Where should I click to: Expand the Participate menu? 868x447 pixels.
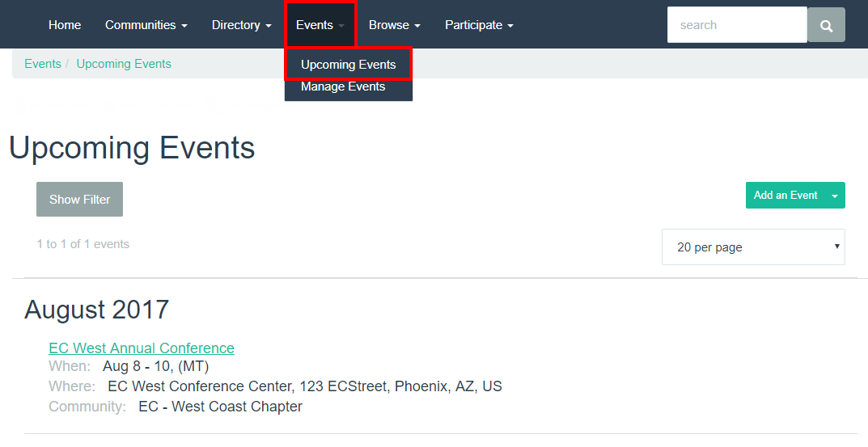coord(479,25)
